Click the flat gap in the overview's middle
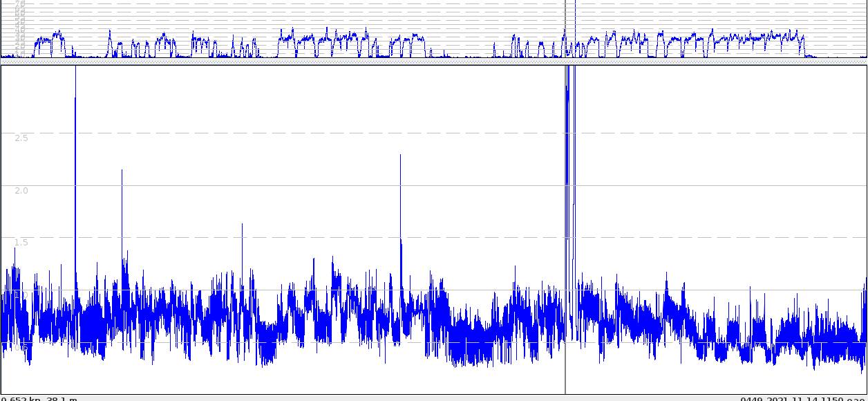This screenshot has height=401, width=868. [470, 55]
